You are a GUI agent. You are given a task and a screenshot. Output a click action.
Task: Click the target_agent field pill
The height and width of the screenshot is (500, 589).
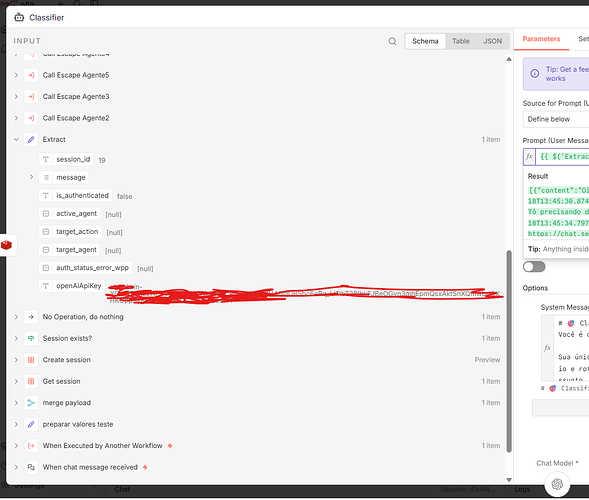point(69,250)
